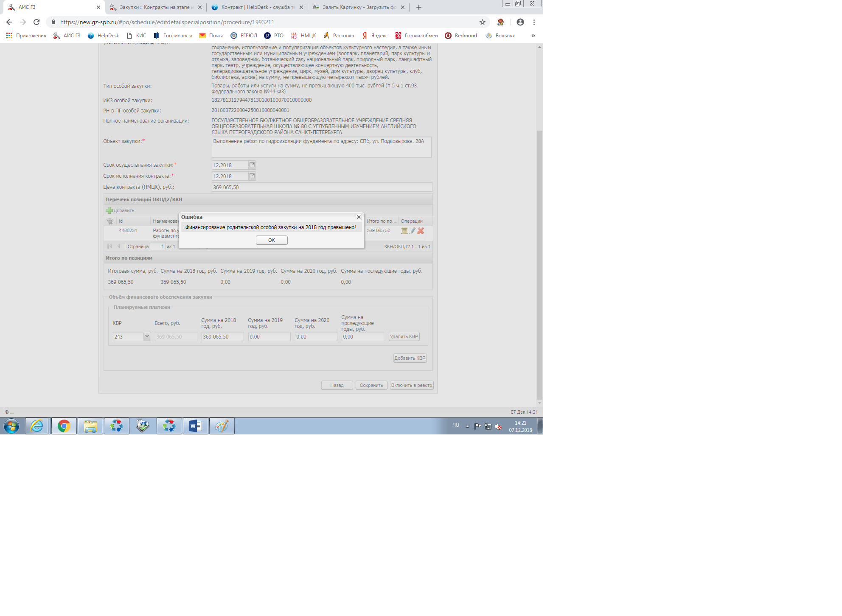Click Сумма на последующие годы input
This screenshot has height=616, width=842.
363,336
